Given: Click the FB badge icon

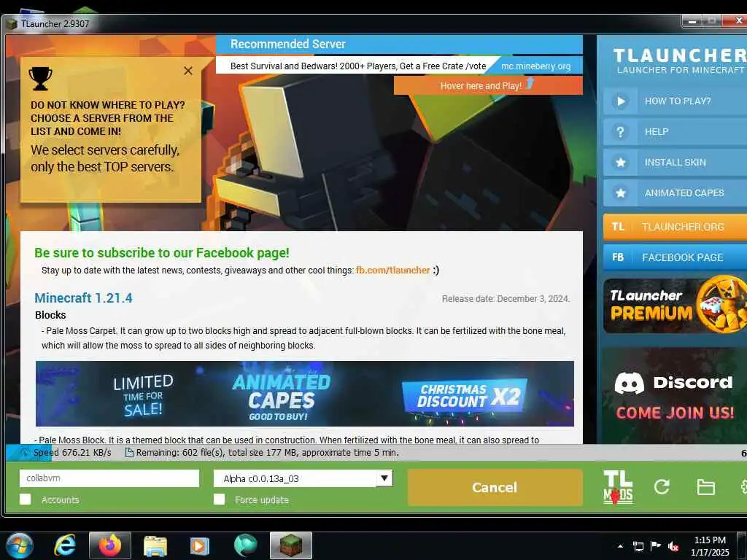Looking at the screenshot, I should coord(618,257).
